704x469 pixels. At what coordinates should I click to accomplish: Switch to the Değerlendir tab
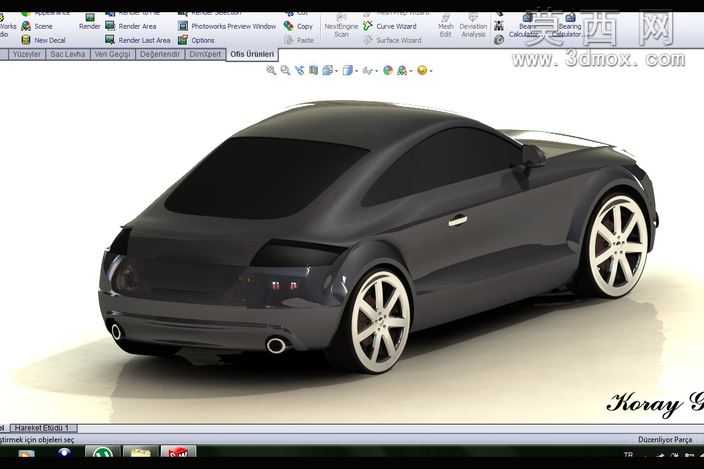pos(159,54)
